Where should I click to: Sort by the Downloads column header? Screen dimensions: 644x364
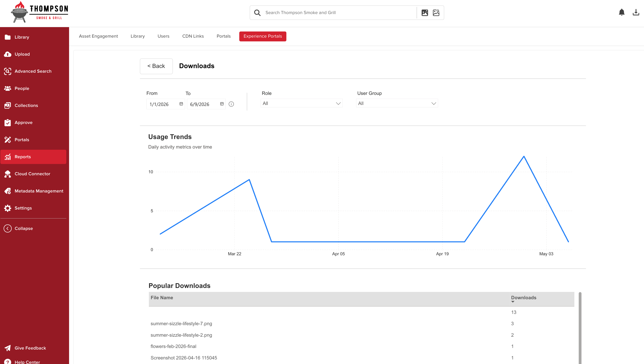[x=523, y=298]
